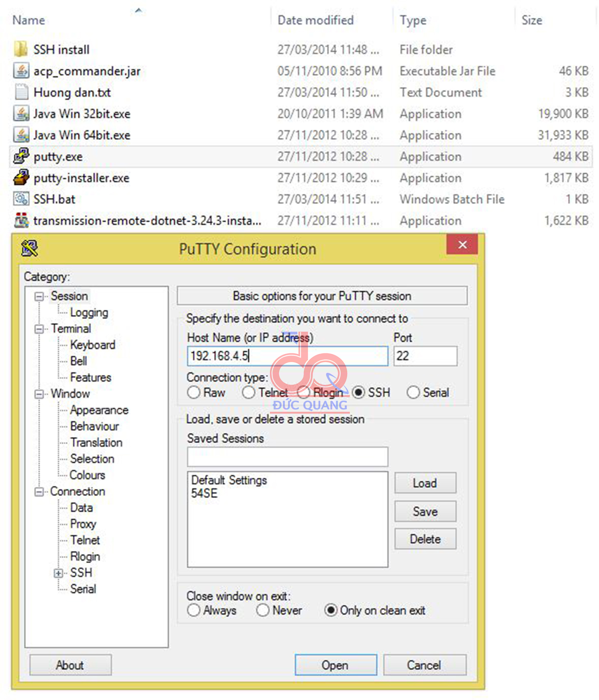Click the Open button
599x700 pixels.
coord(336,665)
